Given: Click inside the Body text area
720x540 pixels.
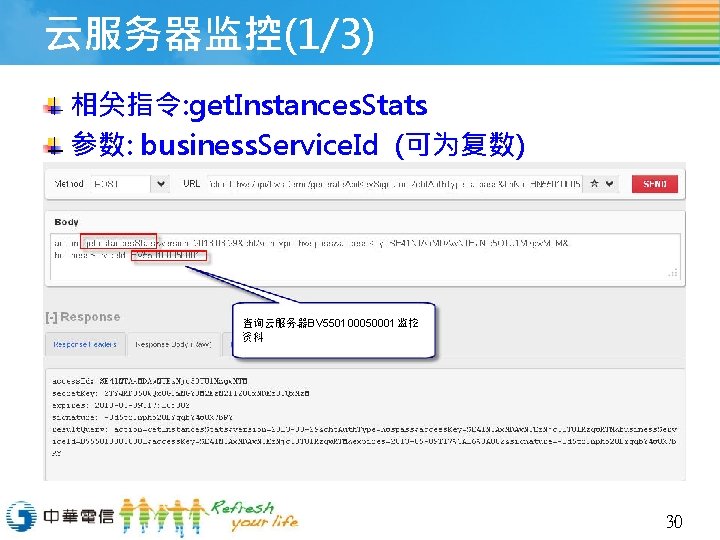Looking at the screenshot, I should (365, 257).
